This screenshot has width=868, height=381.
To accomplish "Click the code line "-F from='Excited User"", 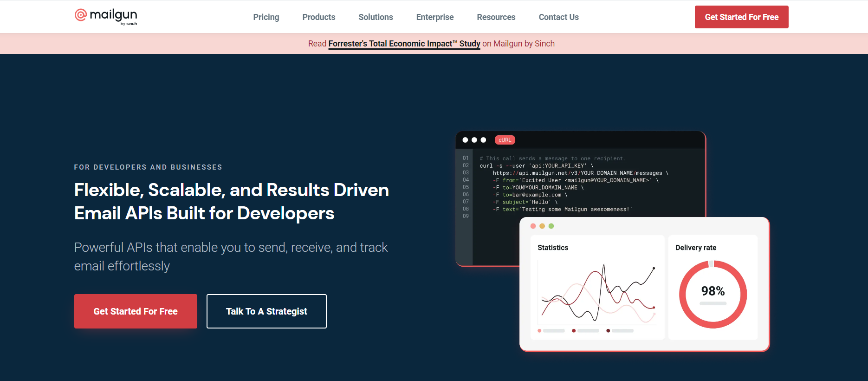I will click(x=576, y=180).
